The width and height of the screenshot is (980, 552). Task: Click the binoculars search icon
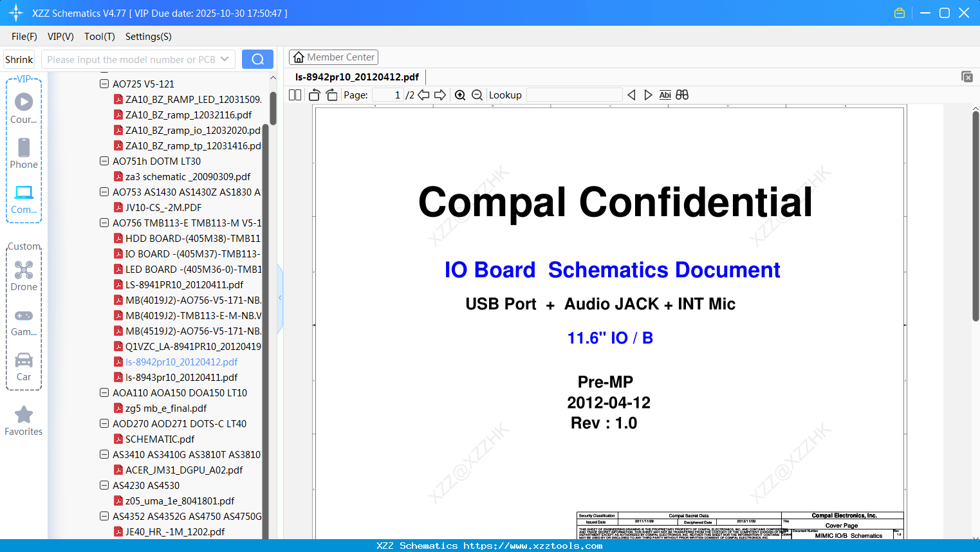(x=682, y=95)
